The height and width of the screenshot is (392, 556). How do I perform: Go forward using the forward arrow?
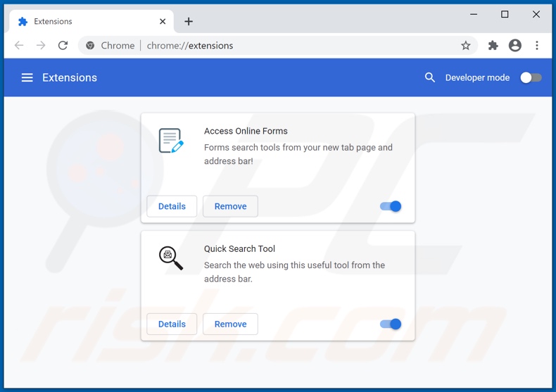[41, 45]
